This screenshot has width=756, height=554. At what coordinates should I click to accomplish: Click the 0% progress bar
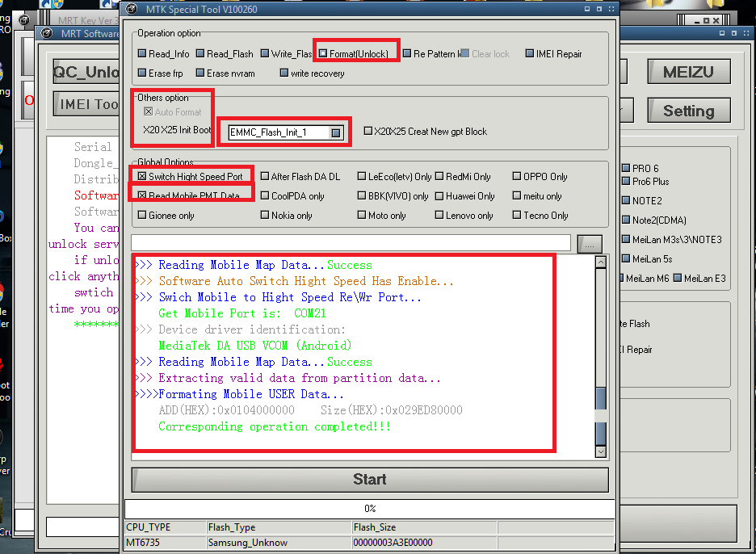370,509
